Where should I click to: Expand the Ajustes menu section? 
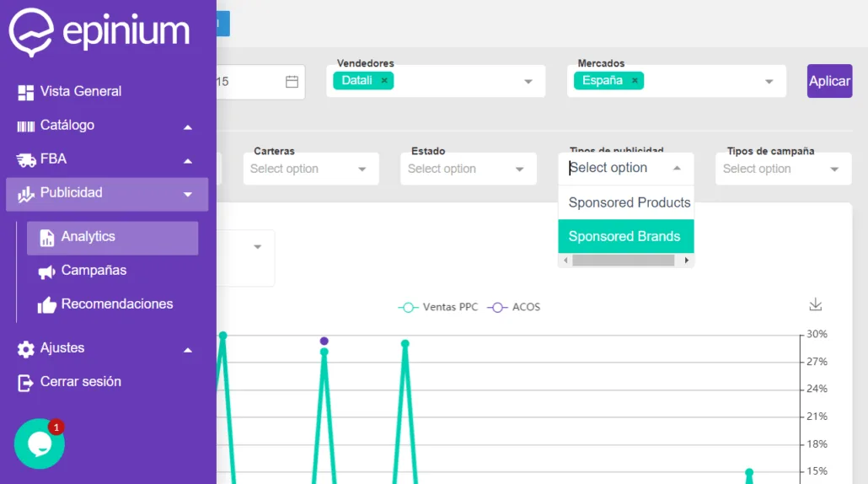[x=188, y=350]
